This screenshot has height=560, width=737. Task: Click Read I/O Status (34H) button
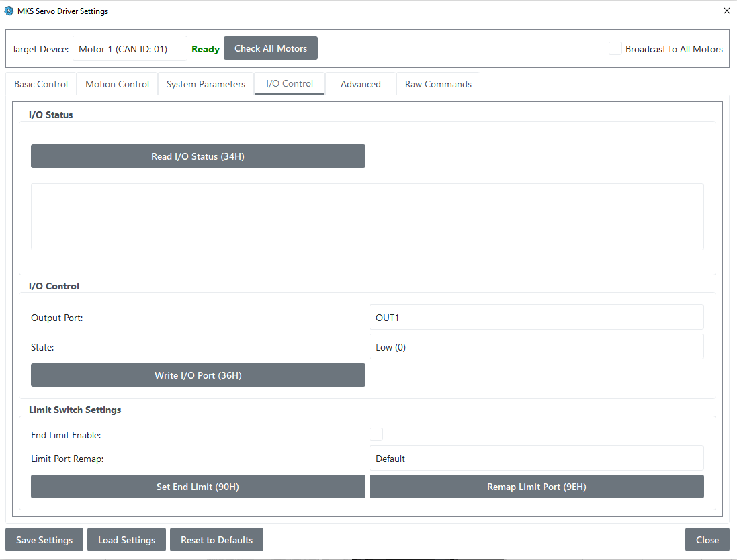[x=198, y=156]
